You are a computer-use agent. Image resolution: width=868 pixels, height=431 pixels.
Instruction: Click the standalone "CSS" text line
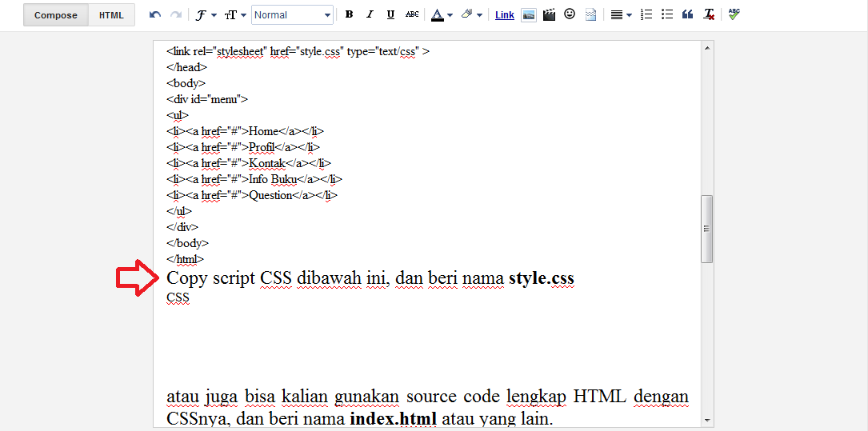tap(178, 297)
